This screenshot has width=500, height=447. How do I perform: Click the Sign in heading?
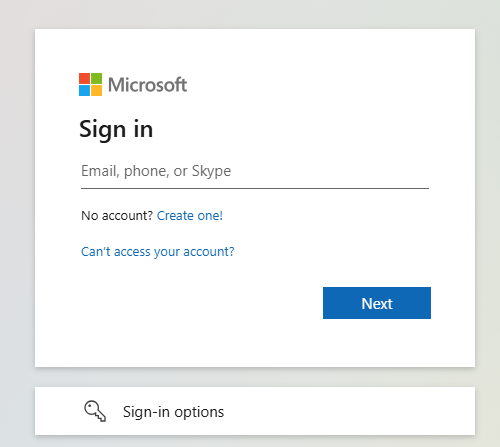click(116, 129)
